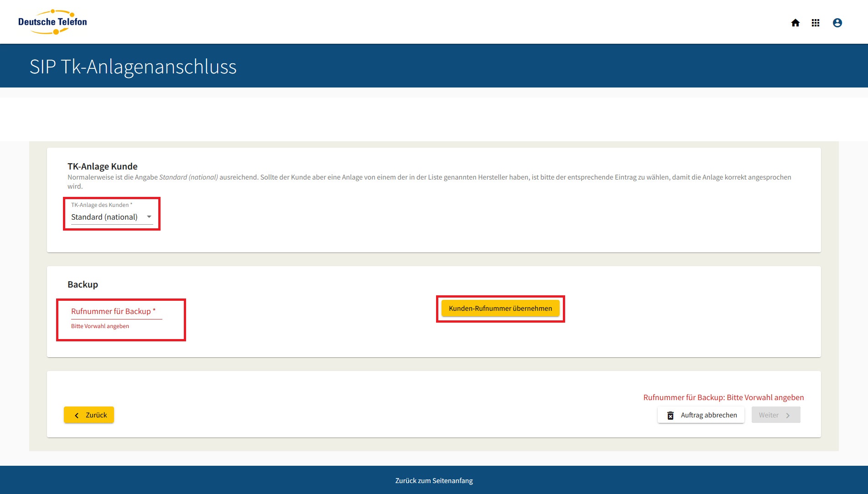
Task: Click the 'Bitte Vorwahl angeben' hint under field
Action: click(100, 326)
